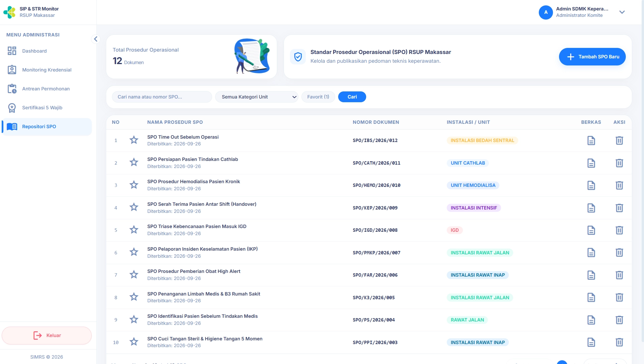Viewport: 644px width, 364px height.
Task: Delete SPO Prosedur Pemberian Obat High Alert
Action: point(619,275)
